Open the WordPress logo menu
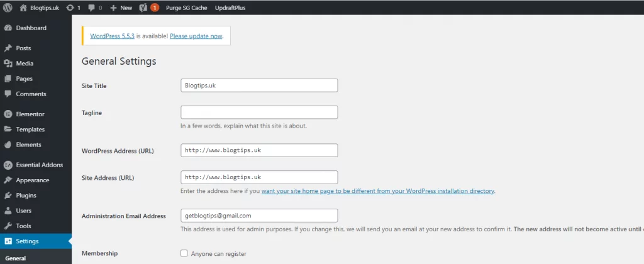Image resolution: width=644 pixels, height=264 pixels. click(8, 8)
